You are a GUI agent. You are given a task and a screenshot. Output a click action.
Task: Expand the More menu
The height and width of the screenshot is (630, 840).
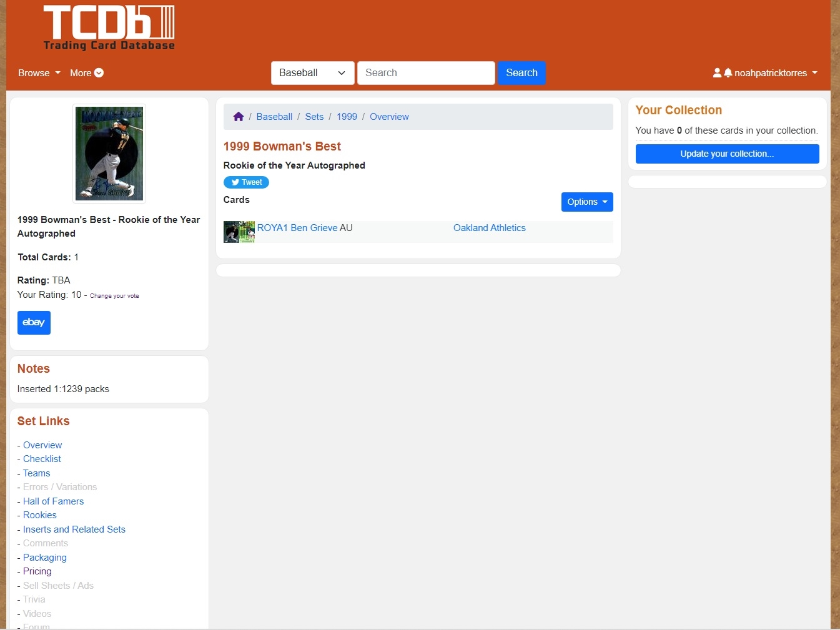point(87,73)
